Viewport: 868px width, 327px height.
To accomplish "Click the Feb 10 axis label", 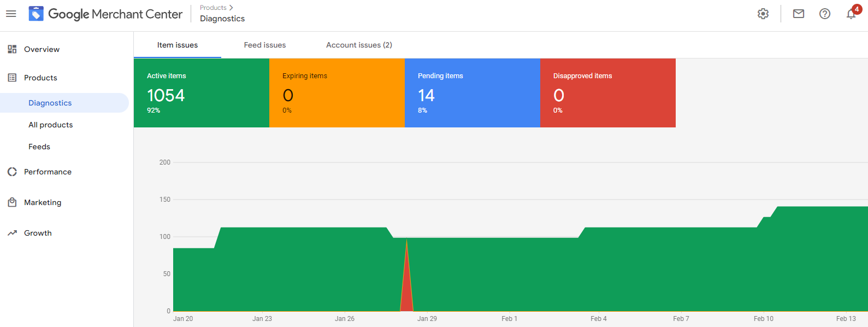I will (x=764, y=319).
